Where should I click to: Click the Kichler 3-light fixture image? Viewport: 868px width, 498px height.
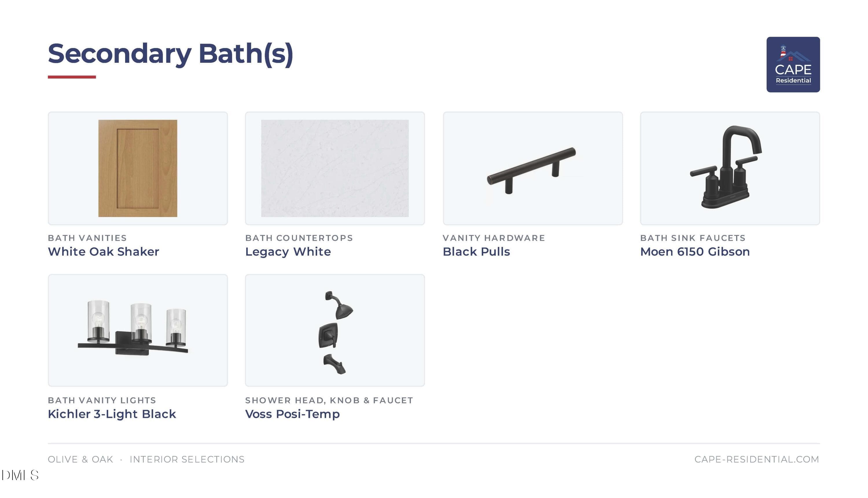click(133, 327)
